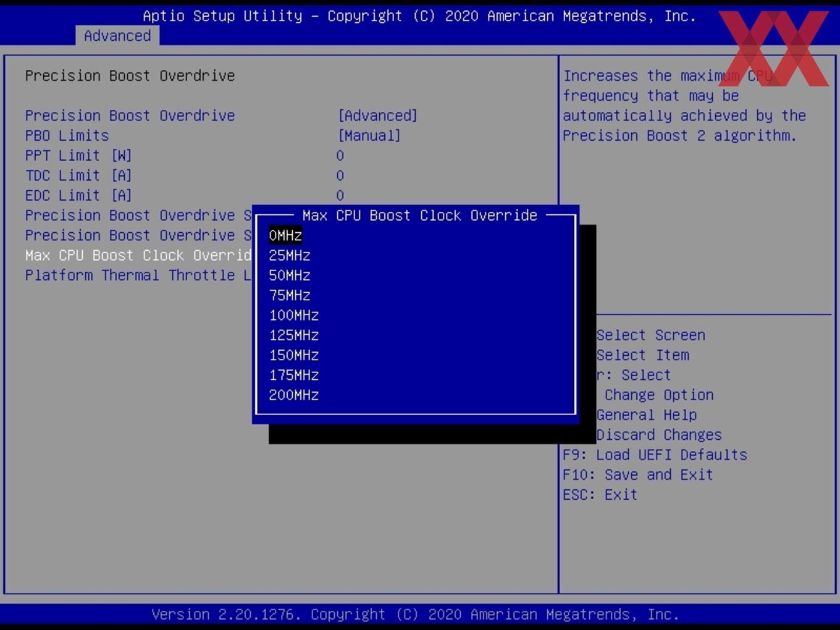Click the Discard Changes hint
The image size is (840, 630).
tap(659, 435)
